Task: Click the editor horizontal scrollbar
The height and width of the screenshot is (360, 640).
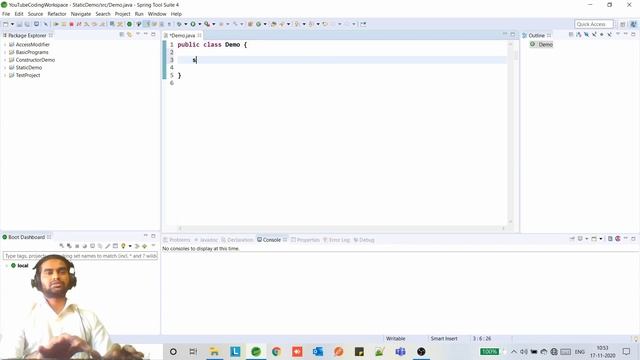Action: coord(342,228)
